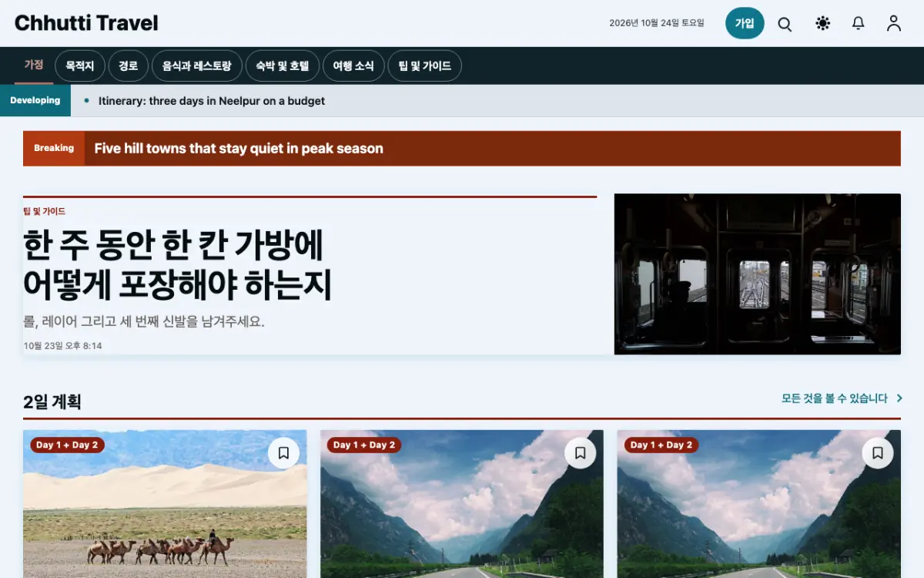
Task: Click the Breaking banner label
Action: 54,148
